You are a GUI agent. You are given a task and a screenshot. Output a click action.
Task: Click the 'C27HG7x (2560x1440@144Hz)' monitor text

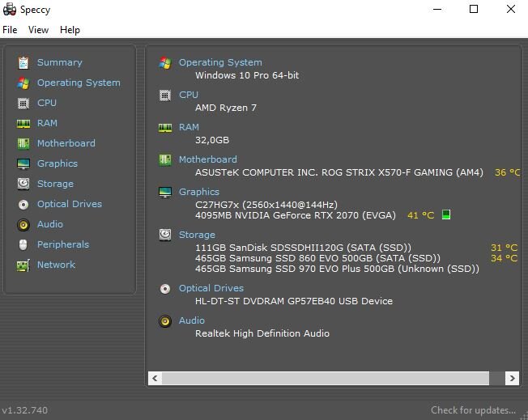266,205
